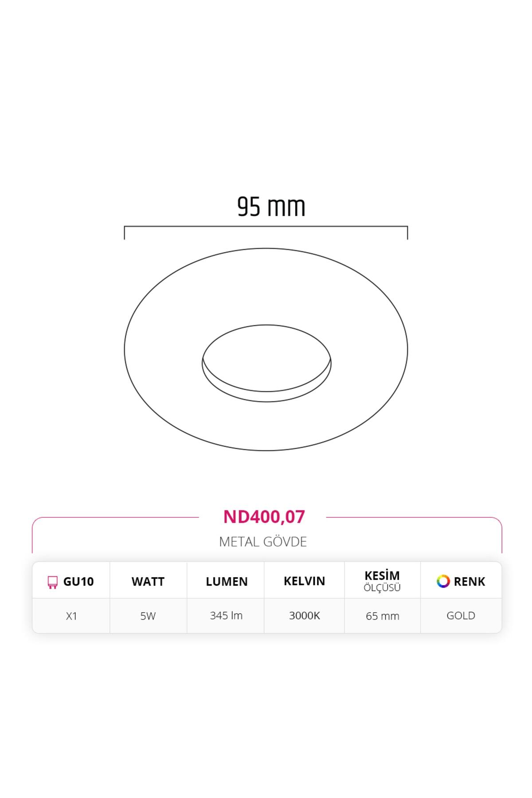Click the rainbow color wheel icon
The image size is (532, 798).
(x=443, y=581)
